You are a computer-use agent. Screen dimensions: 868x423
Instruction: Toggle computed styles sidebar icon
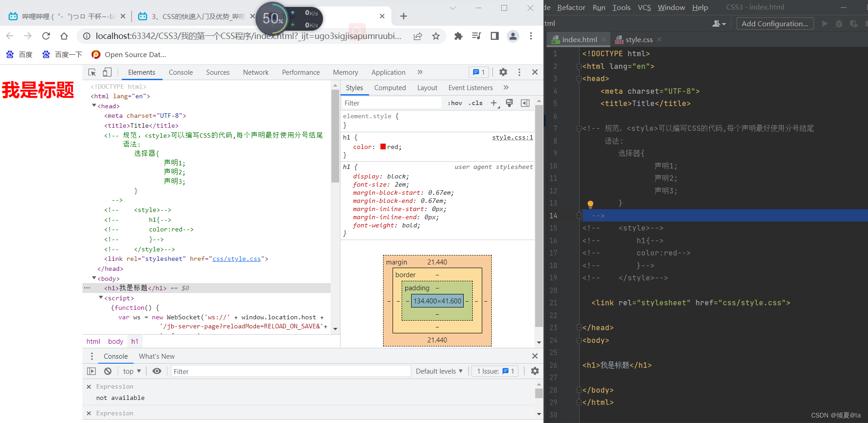(x=525, y=103)
